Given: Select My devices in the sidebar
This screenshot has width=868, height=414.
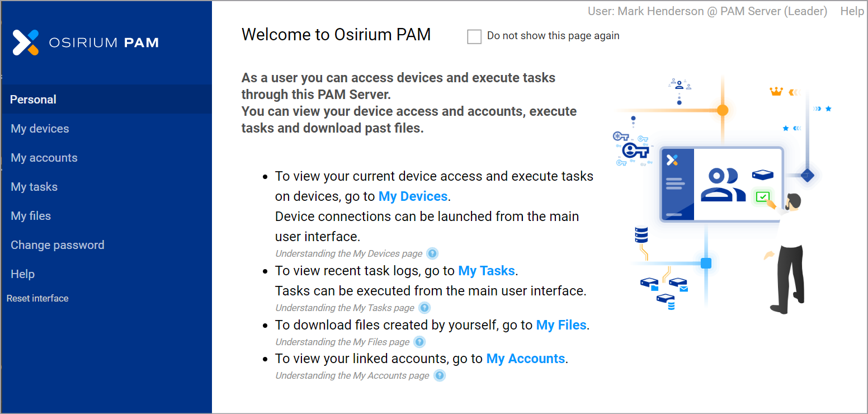Looking at the screenshot, I should click(40, 128).
